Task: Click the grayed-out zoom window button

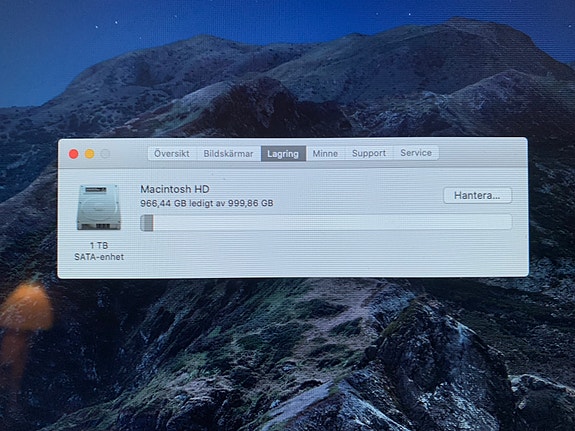Action: 105,154
